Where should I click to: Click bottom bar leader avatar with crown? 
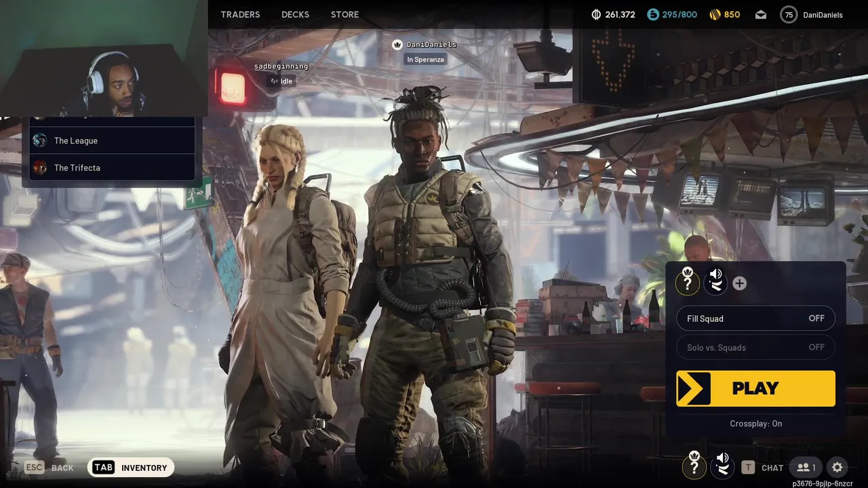coord(694,465)
